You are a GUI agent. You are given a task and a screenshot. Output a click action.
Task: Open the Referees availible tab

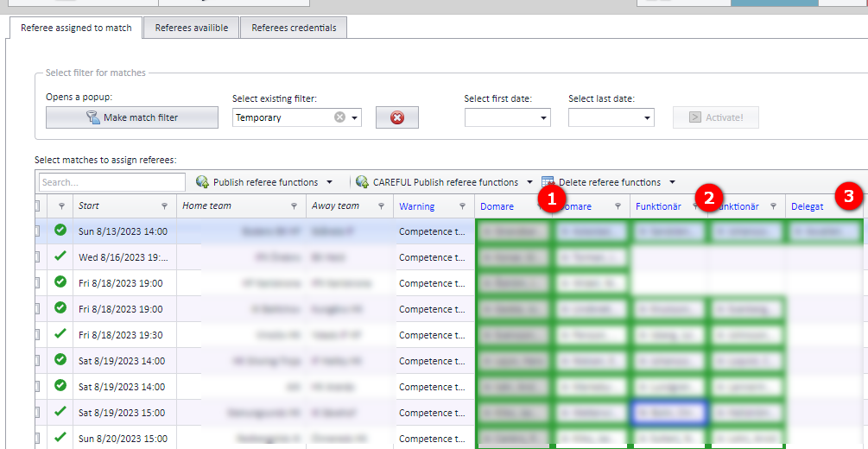[192, 28]
